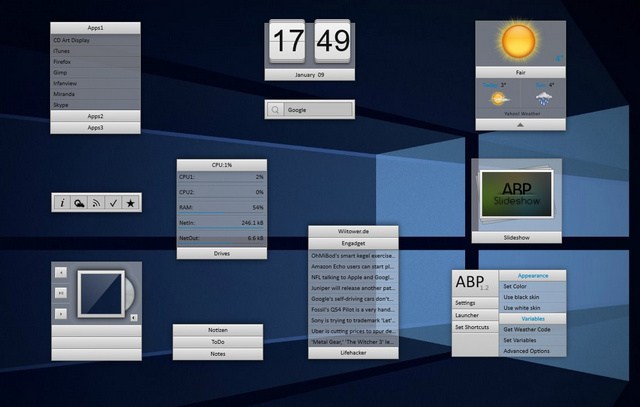Click the checkmark to-do icon
This screenshot has width=640, height=407.
click(x=113, y=203)
